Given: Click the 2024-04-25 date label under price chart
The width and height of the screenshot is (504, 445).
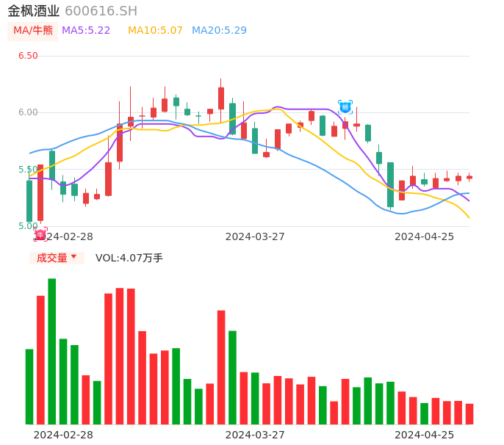Looking at the screenshot, I should pyautogui.click(x=425, y=236).
